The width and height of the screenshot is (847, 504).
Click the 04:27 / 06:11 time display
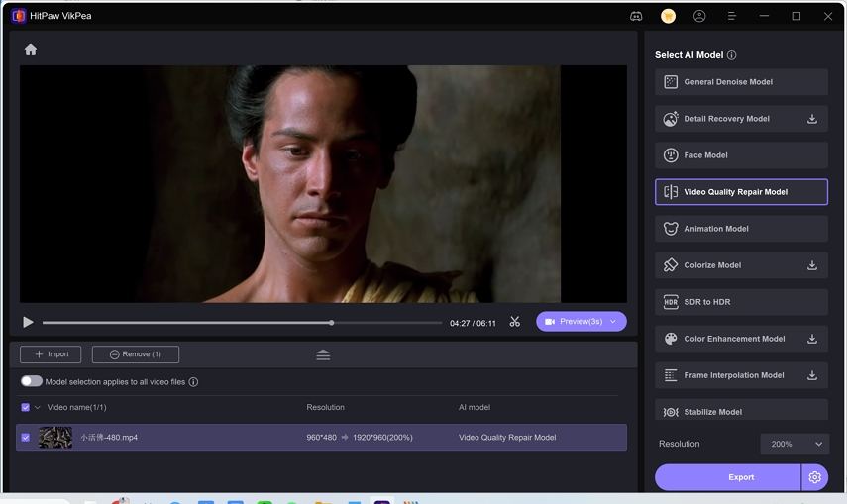(x=473, y=323)
